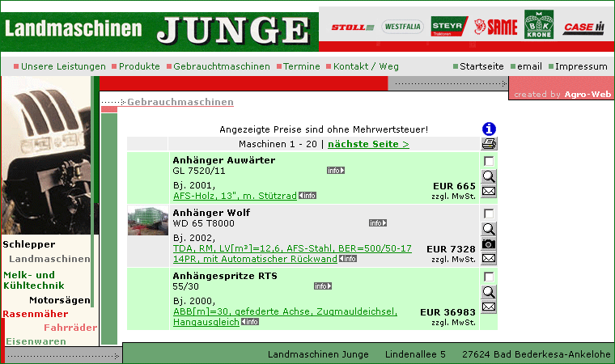Expand info arrow beside WD 65 T8000
615x364 pixels.
378,223
